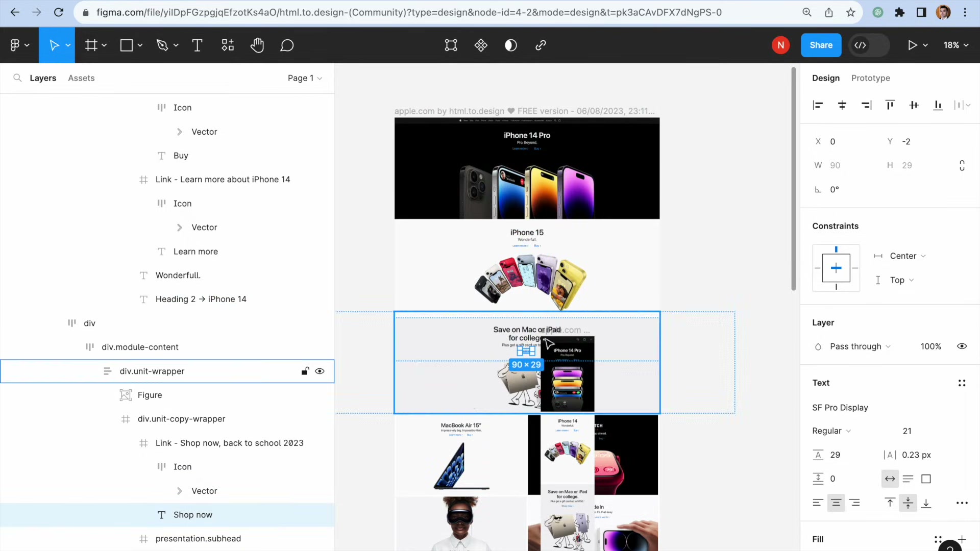Click user avatar N

point(780,45)
